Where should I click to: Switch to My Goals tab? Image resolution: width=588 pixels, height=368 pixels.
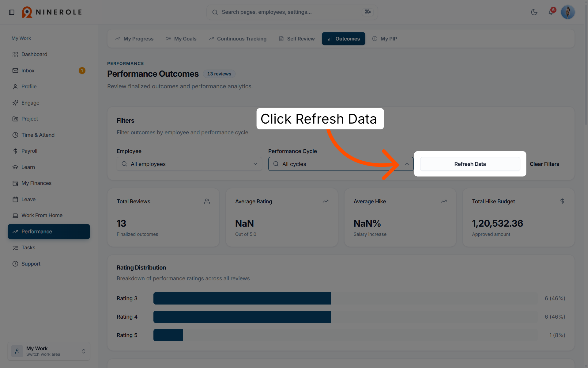pos(181,39)
